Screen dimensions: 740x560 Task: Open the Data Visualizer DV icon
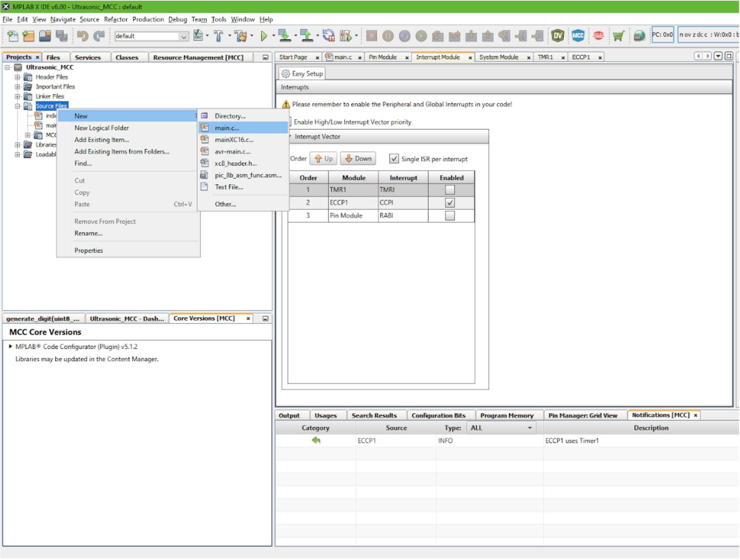click(558, 36)
